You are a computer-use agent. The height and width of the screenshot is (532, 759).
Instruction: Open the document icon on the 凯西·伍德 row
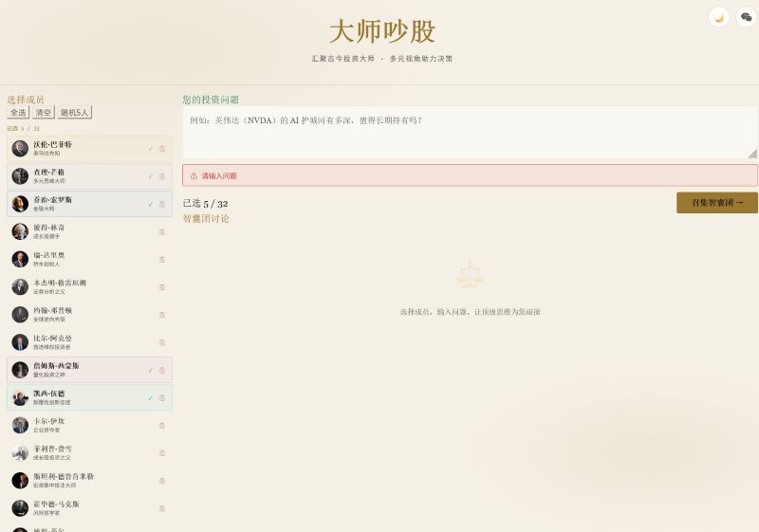[x=162, y=398]
